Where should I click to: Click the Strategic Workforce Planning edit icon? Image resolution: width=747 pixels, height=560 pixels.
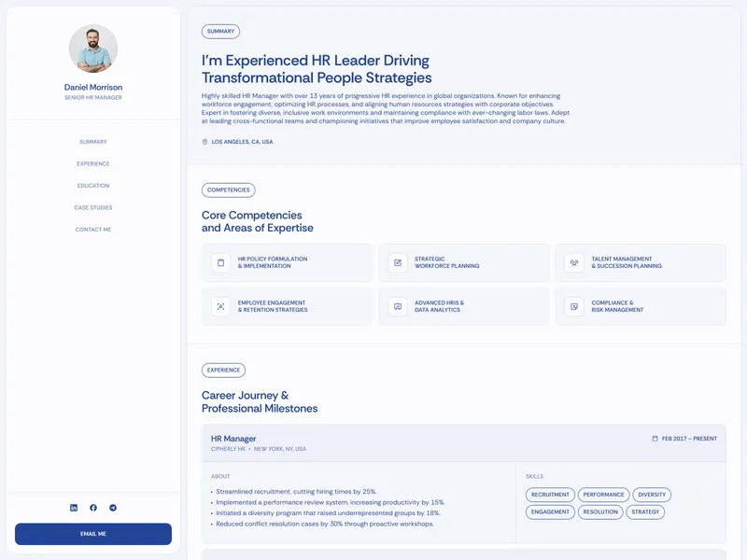398,262
